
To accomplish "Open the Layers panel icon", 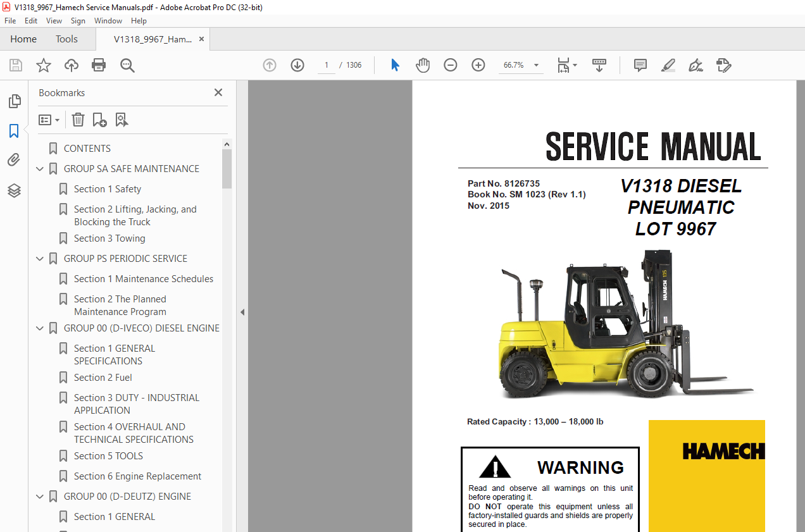I will [14, 190].
